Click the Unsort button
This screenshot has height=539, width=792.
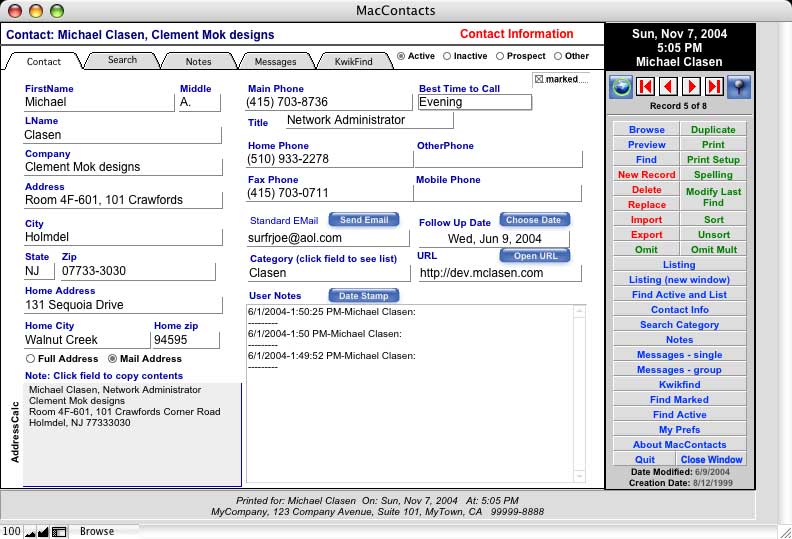[713, 234]
